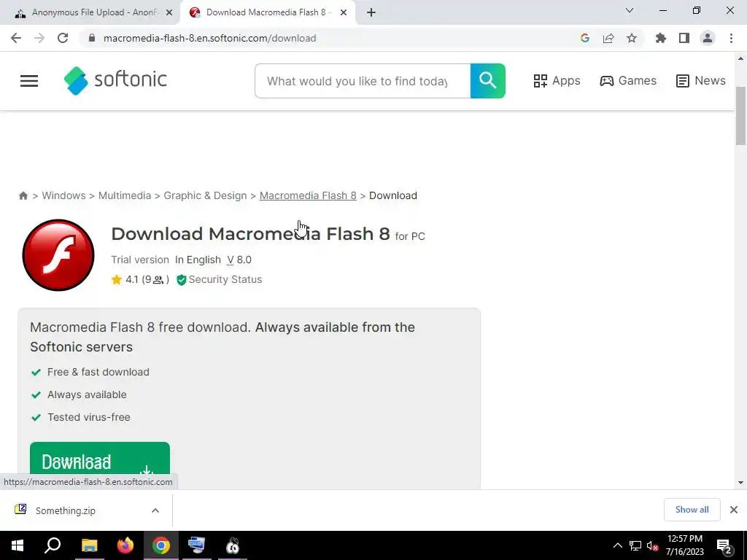Open the Windows Start menu
This screenshot has width=747, height=560.
point(18,545)
